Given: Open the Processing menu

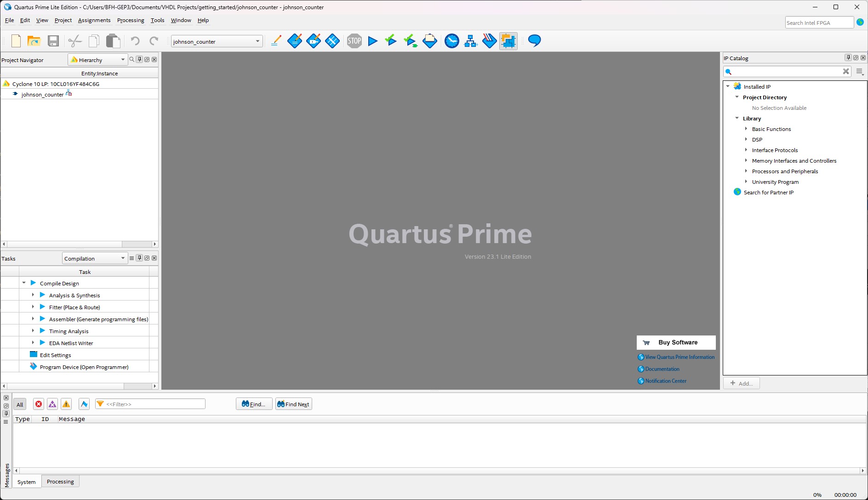Looking at the screenshot, I should click(x=131, y=20).
